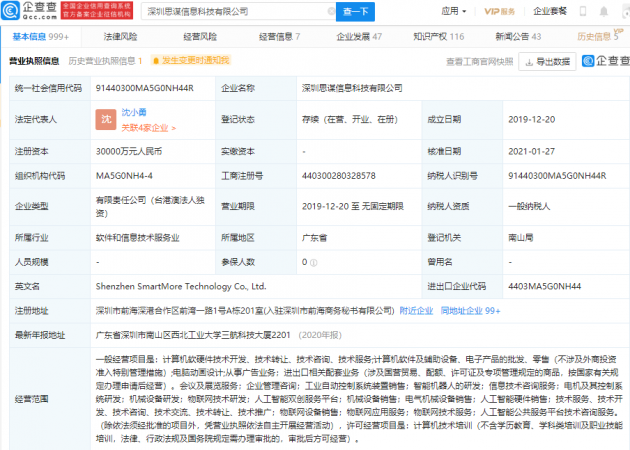Switch to the 法律风险 tab
This screenshot has height=450, width=630.
tap(121, 37)
